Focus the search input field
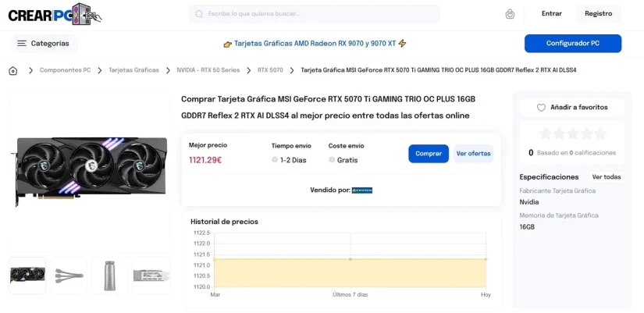The image size is (644, 313). 315,14
